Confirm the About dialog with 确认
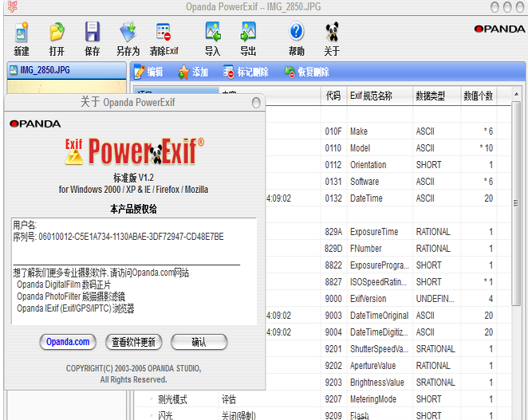 (199, 342)
